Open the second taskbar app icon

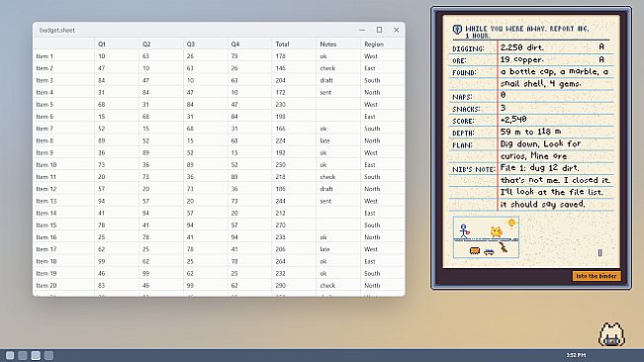23,355
